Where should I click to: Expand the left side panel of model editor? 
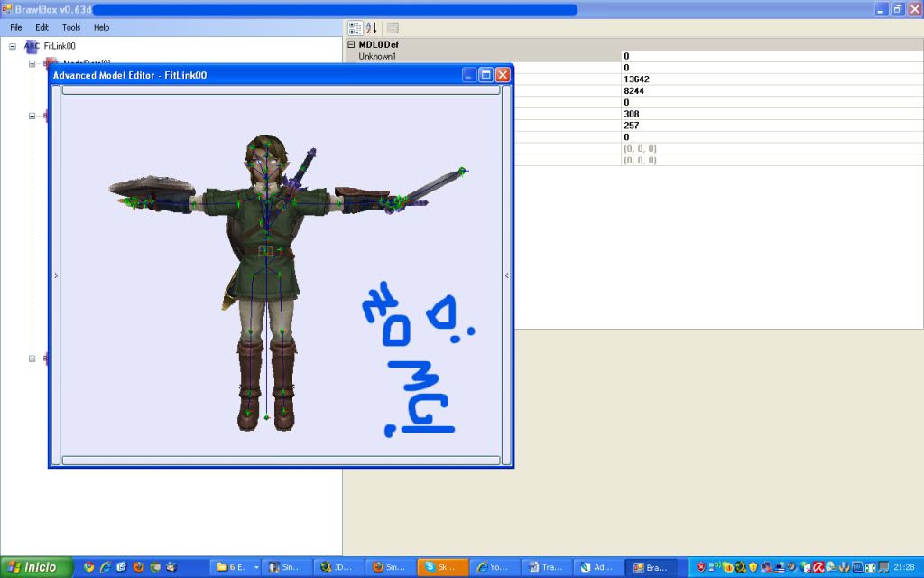[x=56, y=275]
